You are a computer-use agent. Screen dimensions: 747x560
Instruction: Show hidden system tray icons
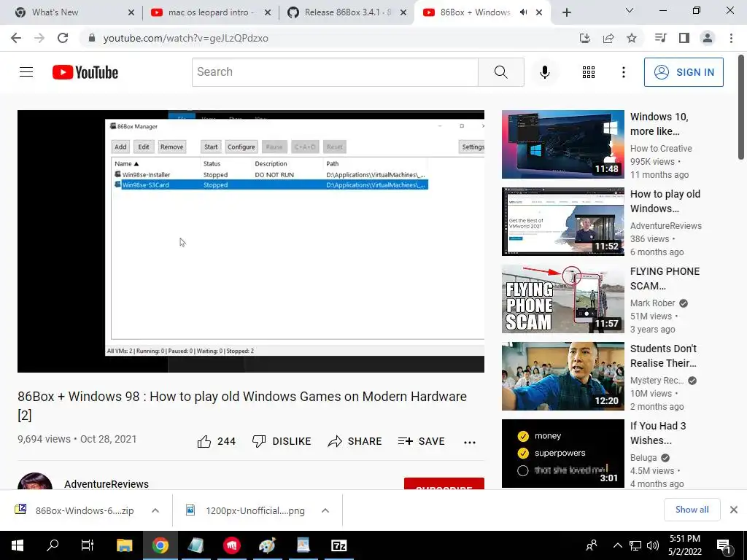(617, 545)
